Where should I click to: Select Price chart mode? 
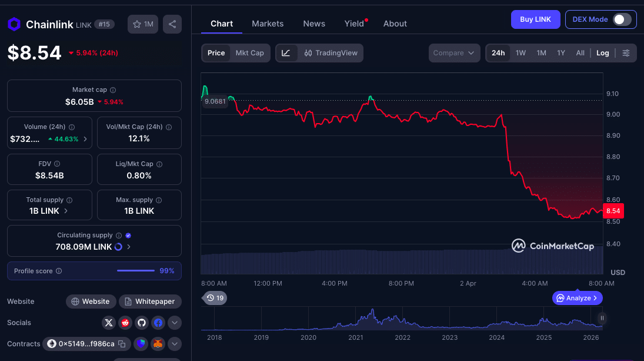click(x=216, y=53)
